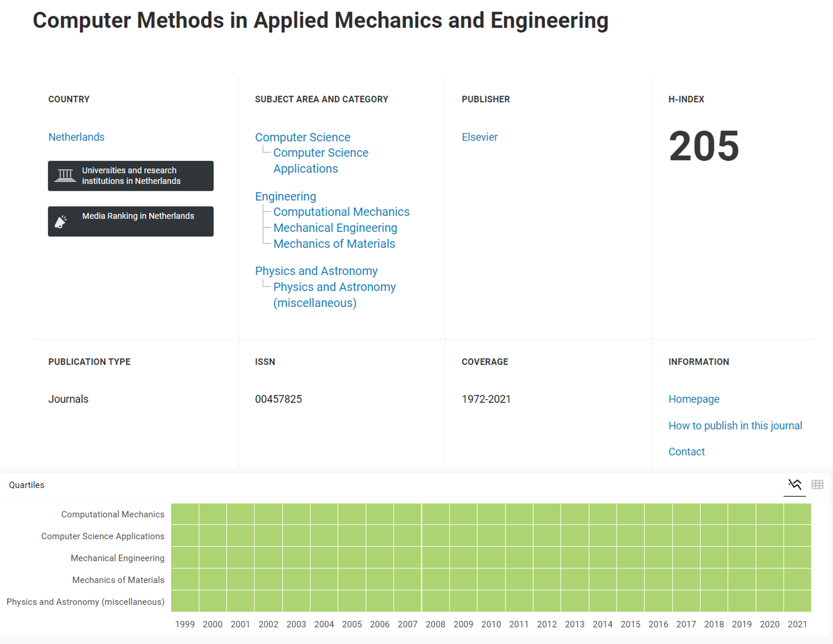Click the institution building icon
The width and height of the screenshot is (833, 644).
point(65,176)
